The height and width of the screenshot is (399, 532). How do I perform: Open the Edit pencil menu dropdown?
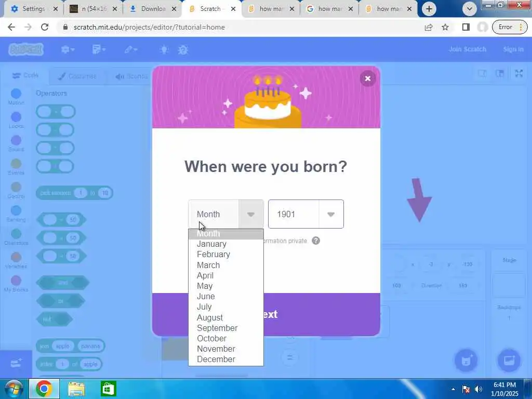point(130,49)
